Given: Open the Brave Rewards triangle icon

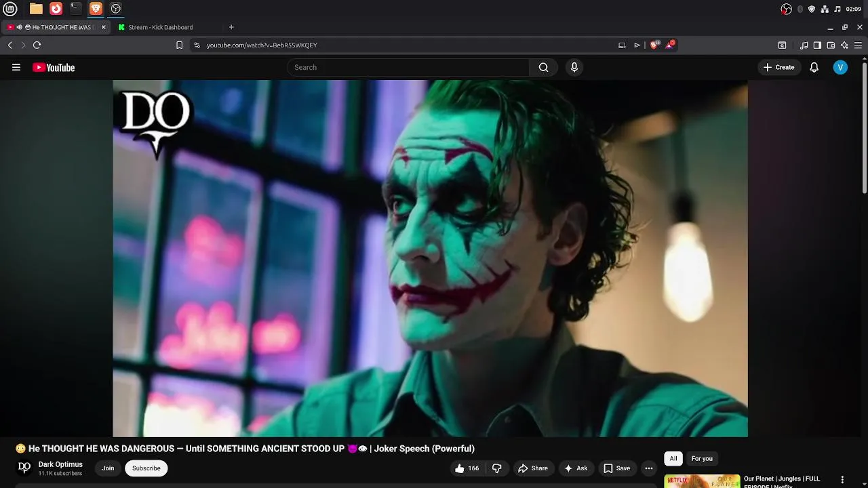Looking at the screenshot, I should (x=670, y=45).
